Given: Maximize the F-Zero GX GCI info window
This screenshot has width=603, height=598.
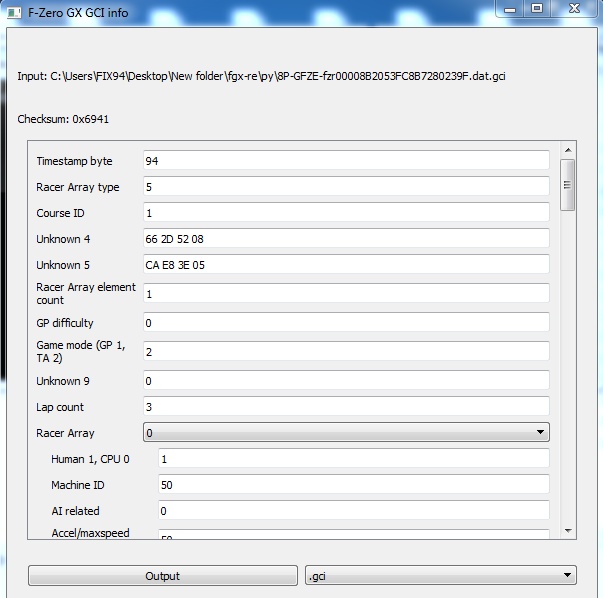Looking at the screenshot, I should click(537, 8).
